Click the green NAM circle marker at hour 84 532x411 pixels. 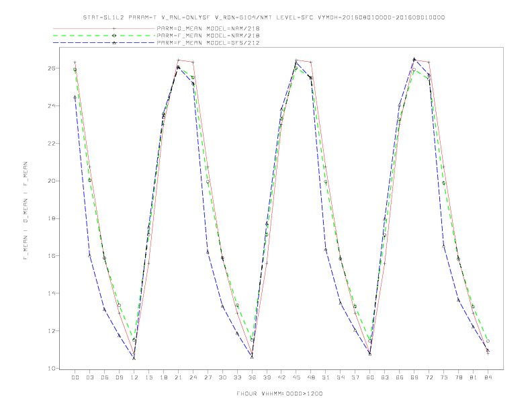[x=488, y=341]
